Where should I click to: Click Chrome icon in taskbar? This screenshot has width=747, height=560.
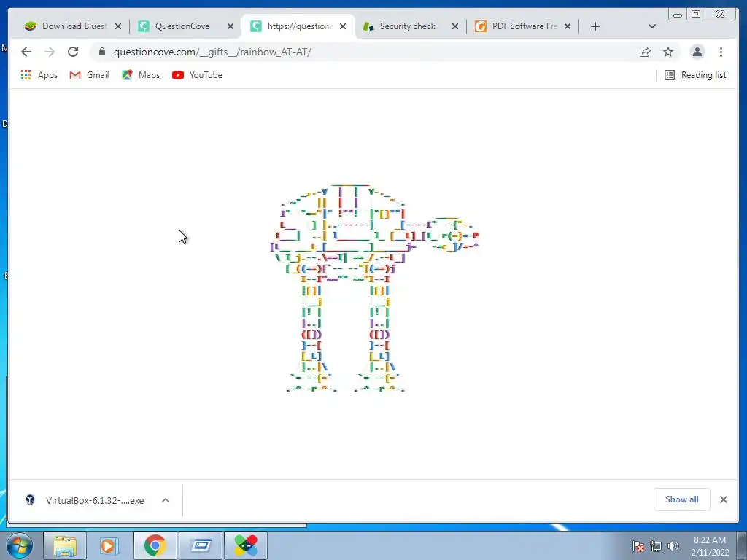(155, 545)
